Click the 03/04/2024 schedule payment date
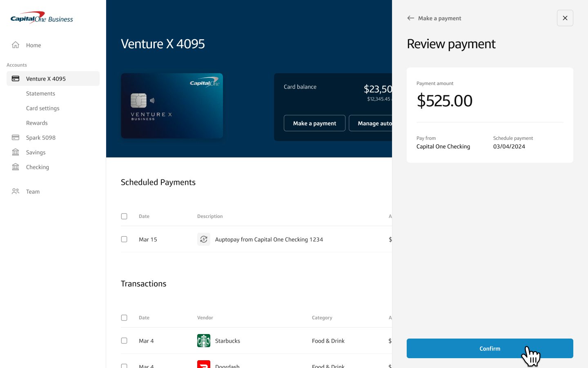The image size is (588, 368). [x=509, y=146]
